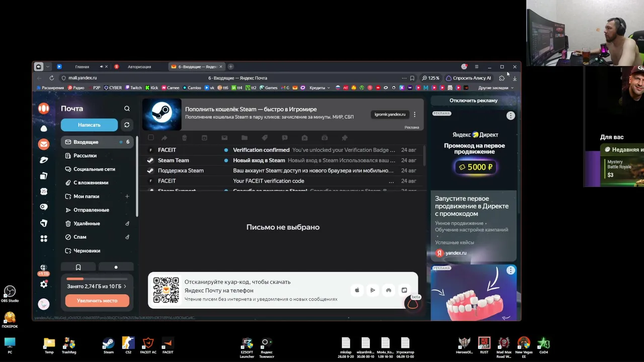The width and height of the screenshot is (644, 362).
Task: Open the Спам folder
Action: [97, 237]
